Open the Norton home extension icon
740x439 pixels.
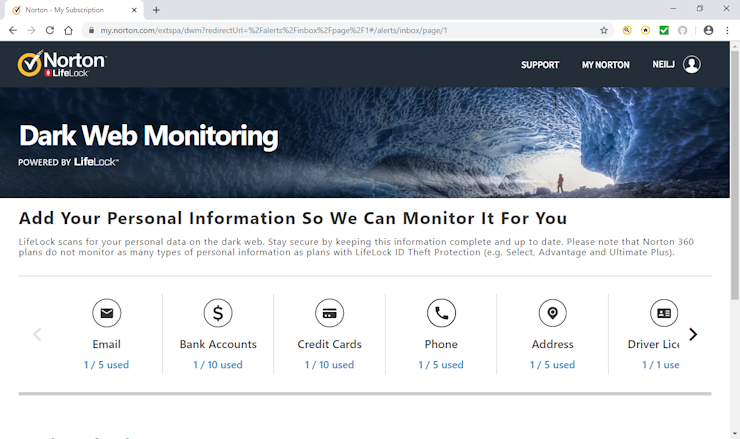[645, 30]
